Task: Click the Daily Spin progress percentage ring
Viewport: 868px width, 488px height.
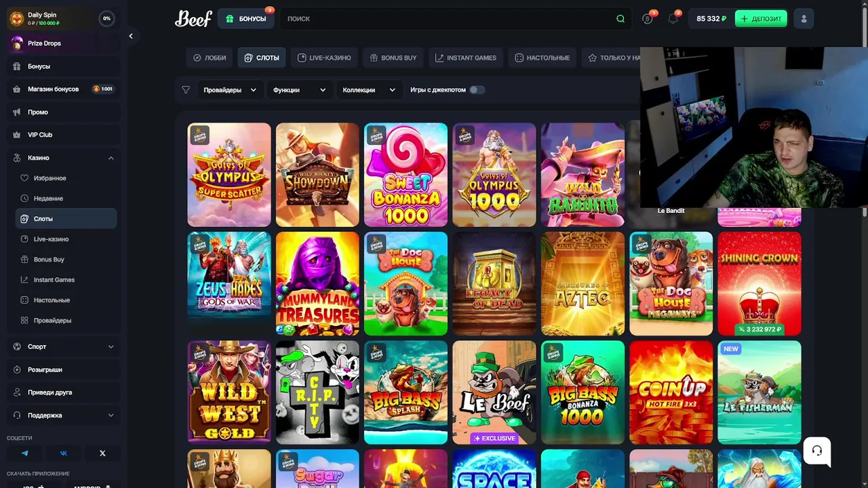Action: tap(106, 19)
